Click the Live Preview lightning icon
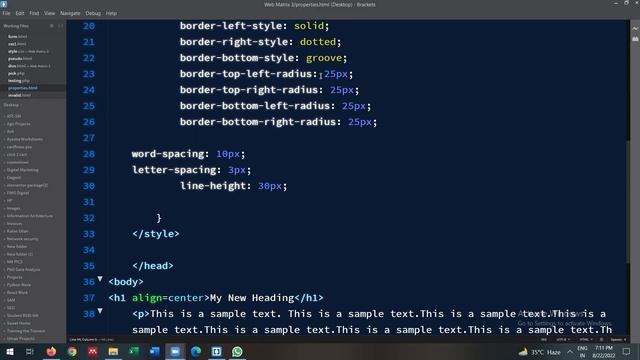This screenshot has width=640, height=360. coord(635,29)
